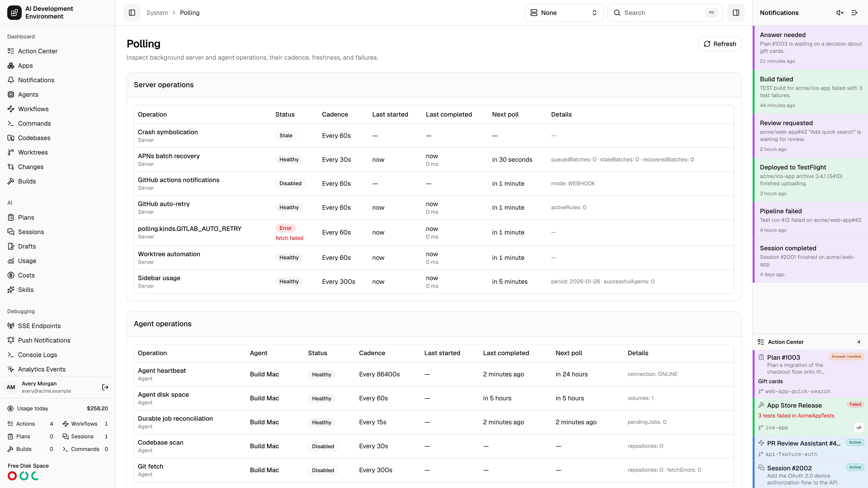The image size is (868, 488).
Task: Open the Apps page
Action: (58, 66)
